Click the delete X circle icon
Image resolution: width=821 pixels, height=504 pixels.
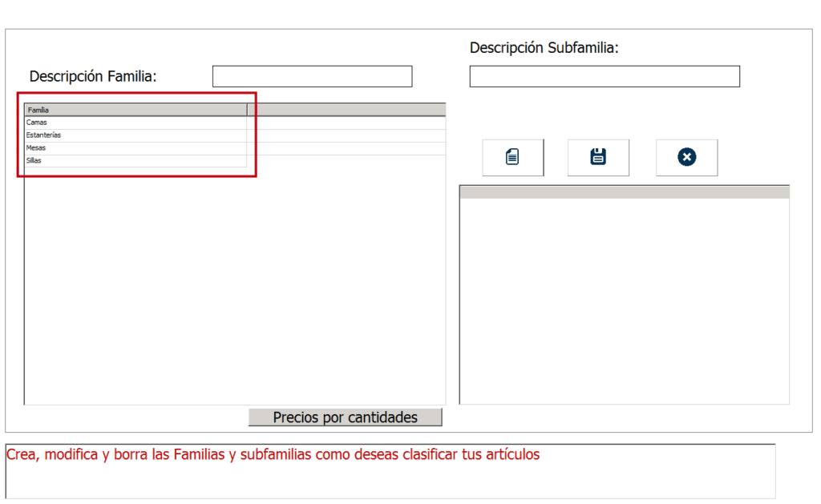pyautogui.click(x=686, y=157)
